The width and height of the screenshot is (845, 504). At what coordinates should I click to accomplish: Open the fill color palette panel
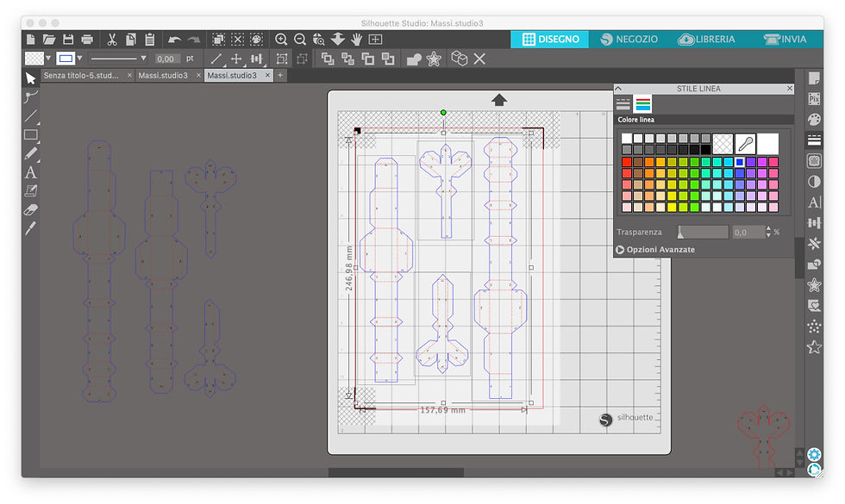tap(814, 120)
